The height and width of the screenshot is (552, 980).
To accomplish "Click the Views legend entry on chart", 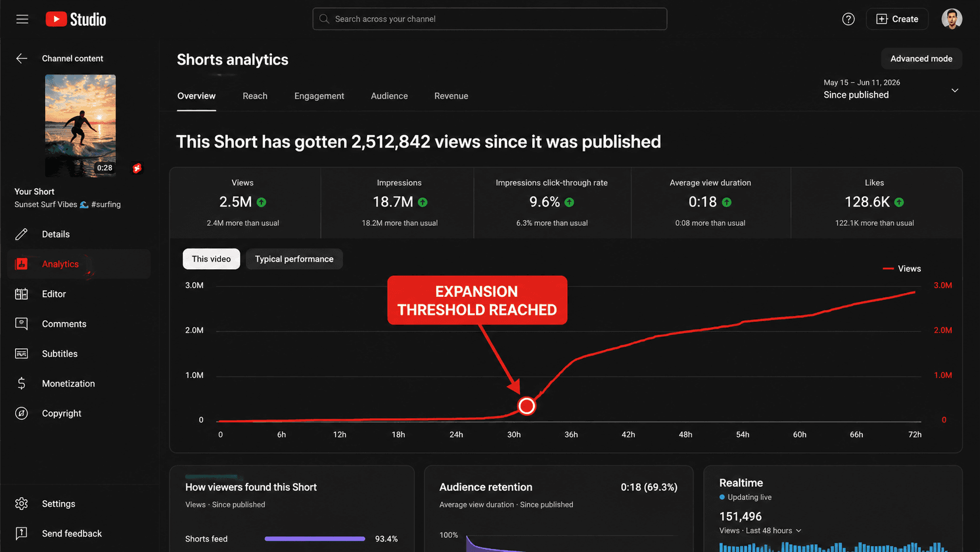I will tap(901, 269).
